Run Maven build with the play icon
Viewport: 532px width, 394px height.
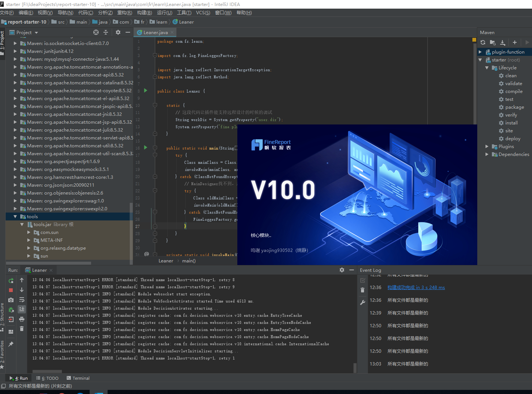coord(527,42)
